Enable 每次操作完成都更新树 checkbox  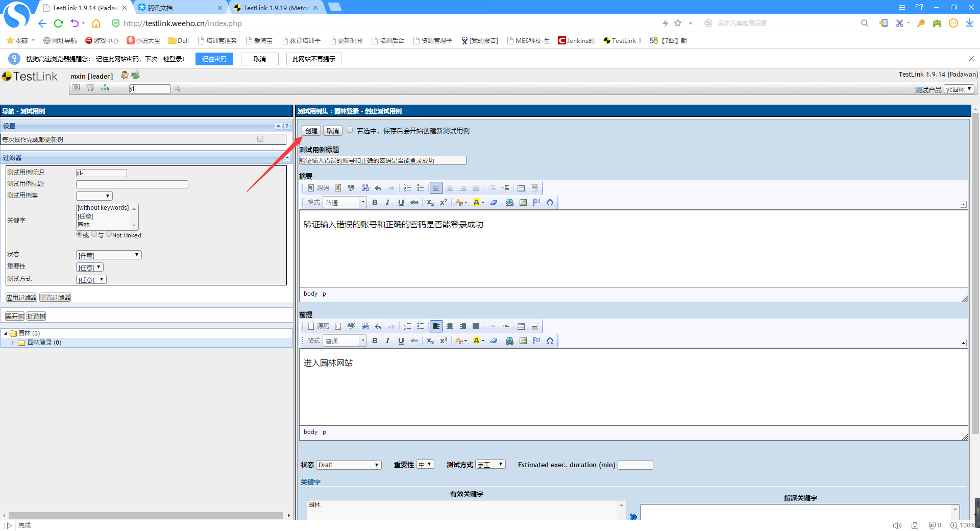(260, 139)
